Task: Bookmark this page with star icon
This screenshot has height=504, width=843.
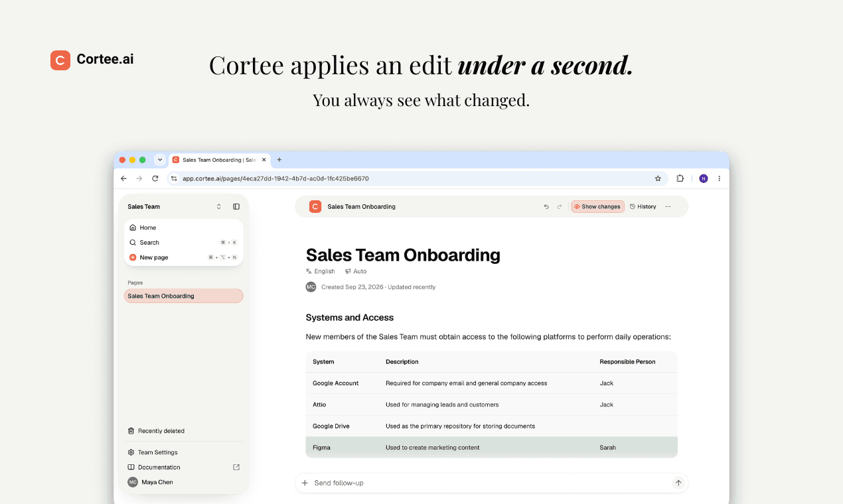Action: (658, 178)
